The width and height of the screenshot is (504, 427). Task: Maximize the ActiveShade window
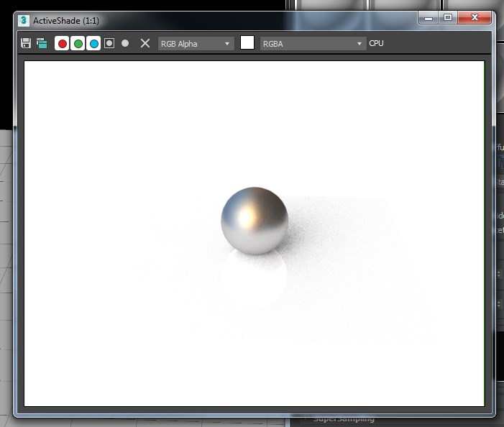click(x=448, y=18)
